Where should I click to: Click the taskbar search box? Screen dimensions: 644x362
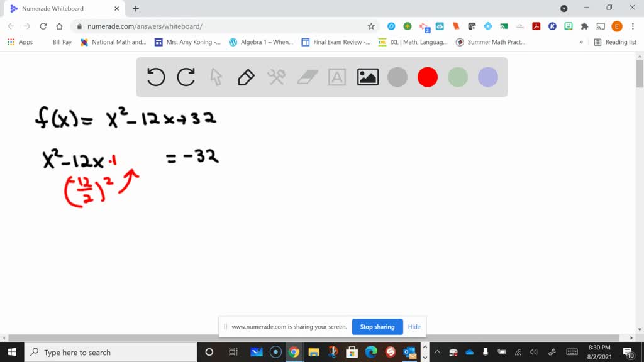111,352
